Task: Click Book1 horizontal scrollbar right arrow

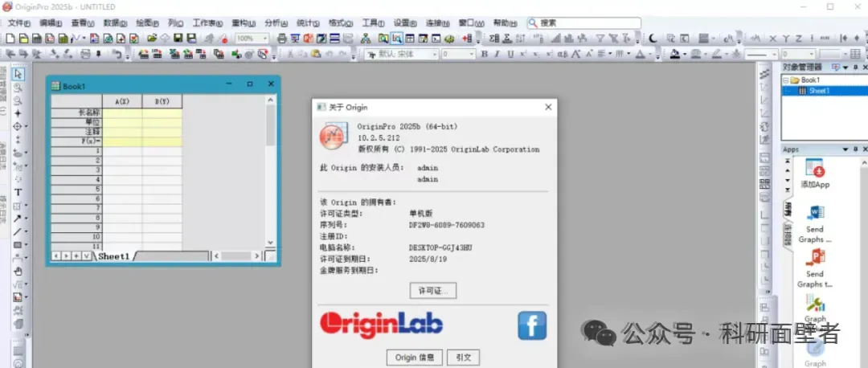Action: pos(257,256)
